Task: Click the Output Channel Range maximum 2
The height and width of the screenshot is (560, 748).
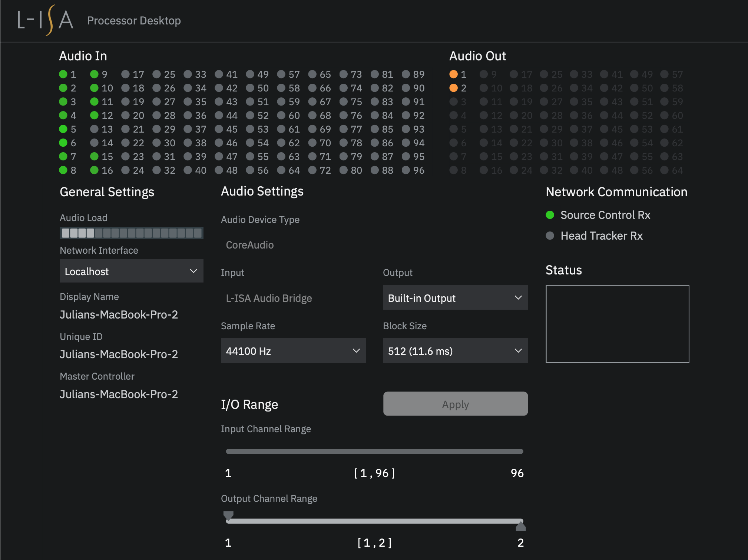Action: [x=520, y=543]
